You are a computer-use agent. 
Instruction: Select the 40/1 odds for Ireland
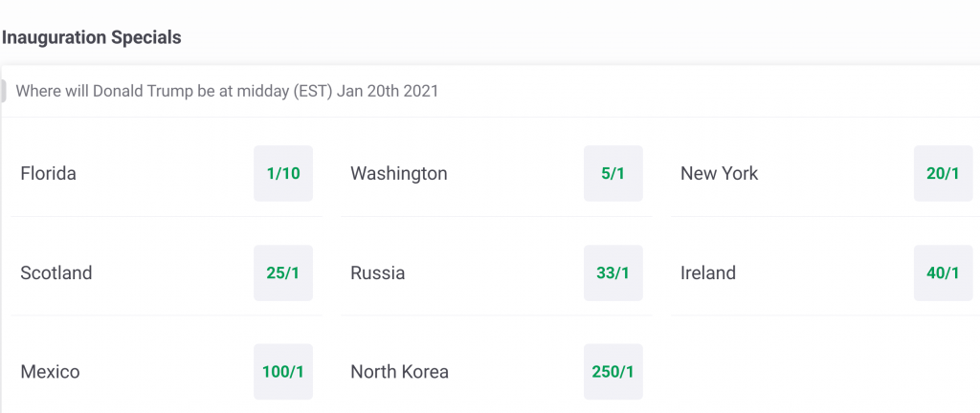coord(943,272)
